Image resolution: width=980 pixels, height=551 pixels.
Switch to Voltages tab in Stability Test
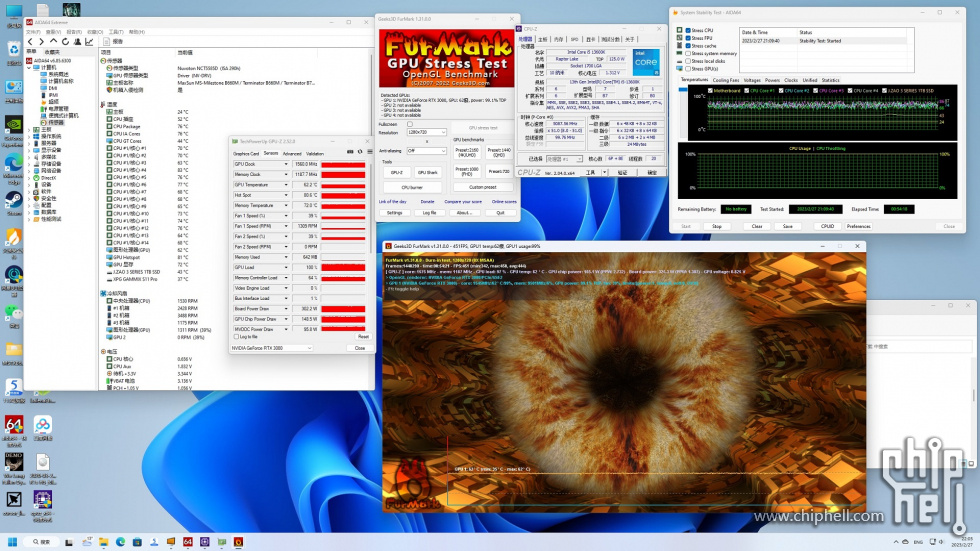pos(752,80)
